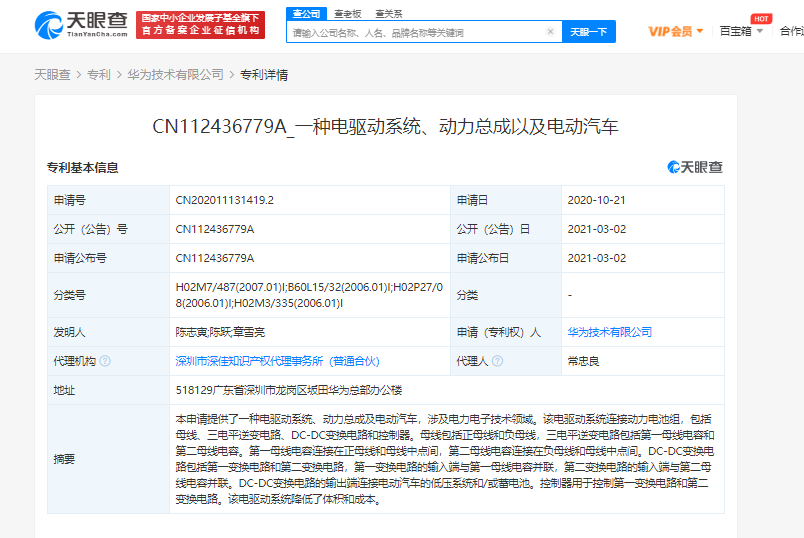The image size is (804, 538).
Task: Click publication number CN112436779A in the 公开（公告）号 row
Action: [215, 229]
